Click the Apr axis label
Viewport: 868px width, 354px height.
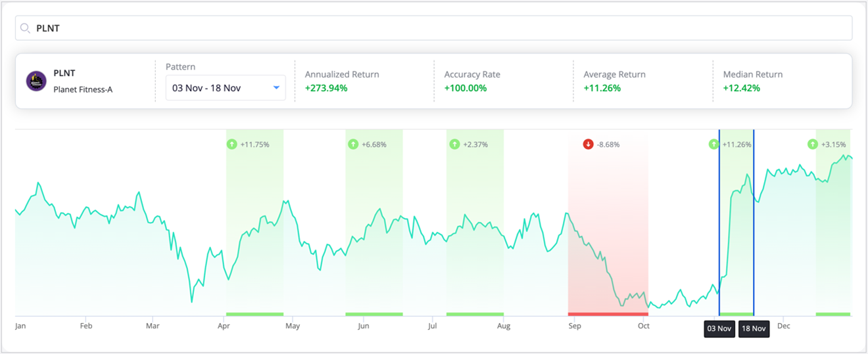(x=224, y=326)
